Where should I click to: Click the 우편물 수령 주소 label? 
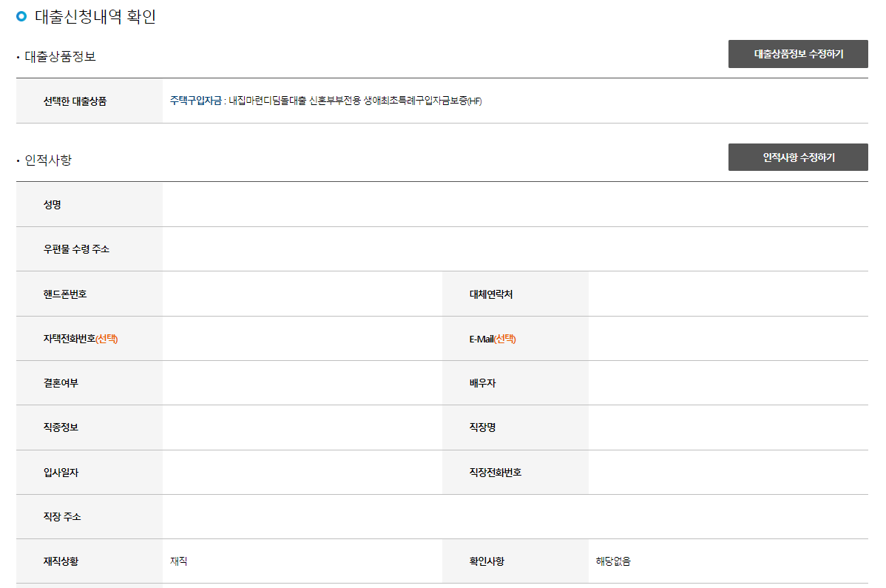76,249
